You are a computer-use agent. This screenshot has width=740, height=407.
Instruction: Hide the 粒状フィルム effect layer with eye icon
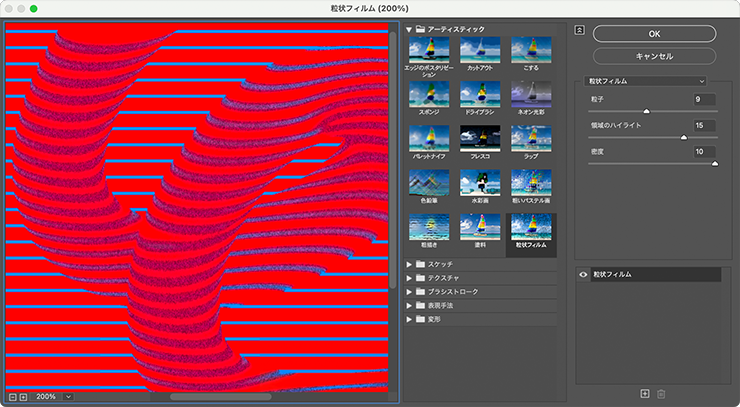tap(583, 274)
